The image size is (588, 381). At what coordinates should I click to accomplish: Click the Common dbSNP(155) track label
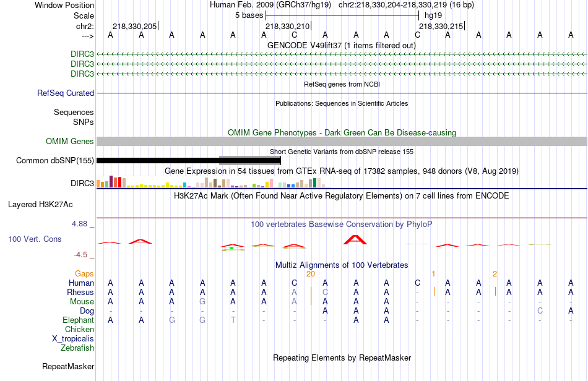[x=54, y=160]
